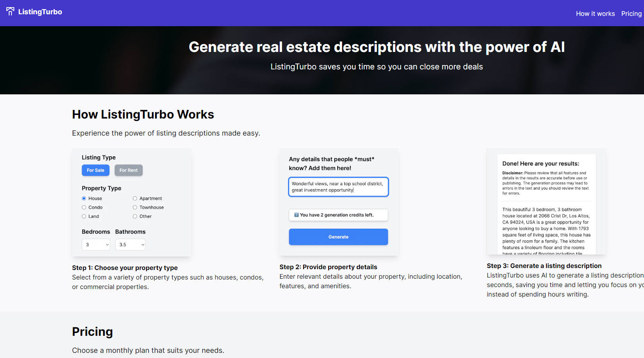Click the 'Listing Type' label

pos(99,157)
